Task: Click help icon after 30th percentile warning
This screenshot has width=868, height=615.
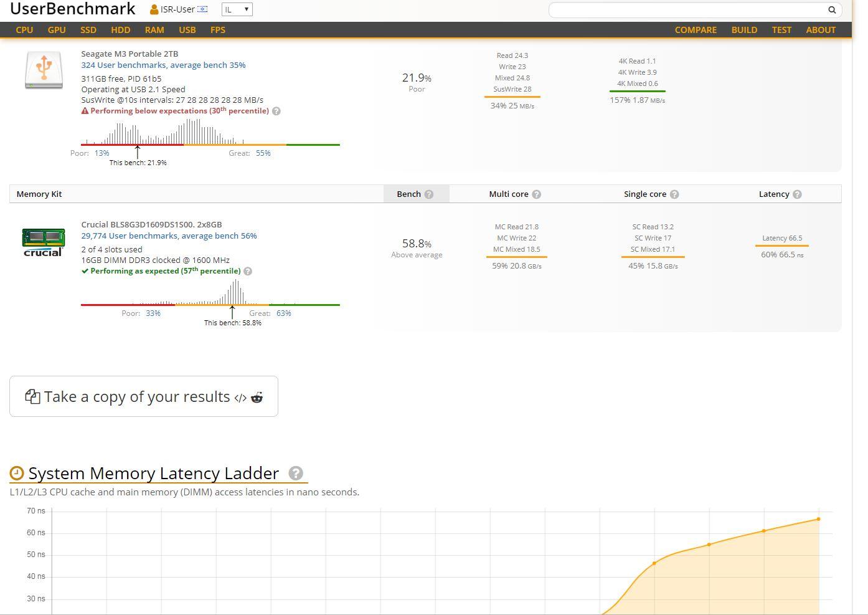Action: coord(276,111)
